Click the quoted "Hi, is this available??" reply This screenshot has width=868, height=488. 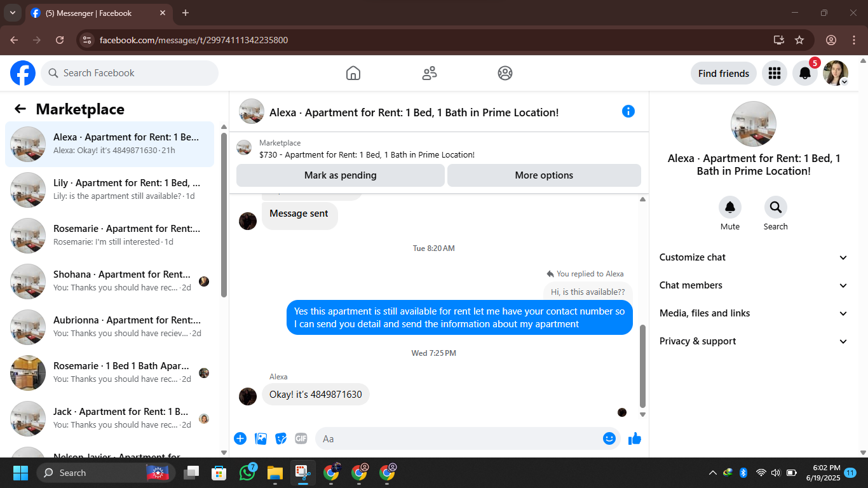point(588,292)
